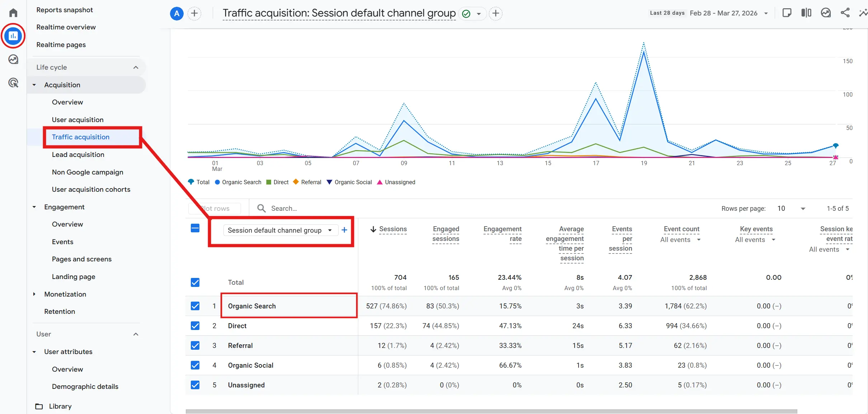Uncheck the Organic Search row checkbox
868x414 pixels.
pos(195,306)
